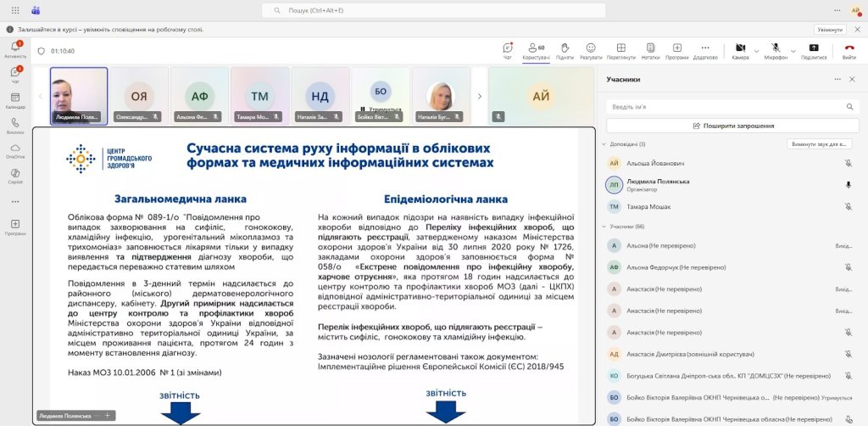Open Календар in the left sidebar
868x426 pixels.
coord(15,100)
